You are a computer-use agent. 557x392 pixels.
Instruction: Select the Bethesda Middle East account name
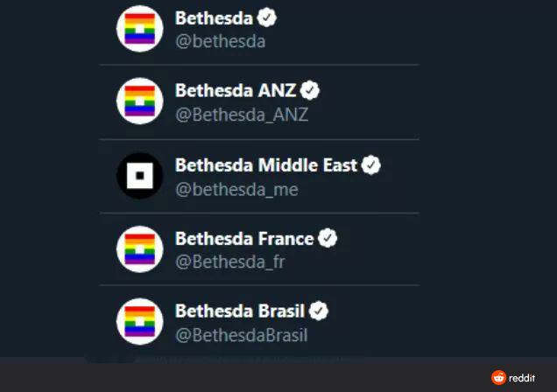pos(266,164)
